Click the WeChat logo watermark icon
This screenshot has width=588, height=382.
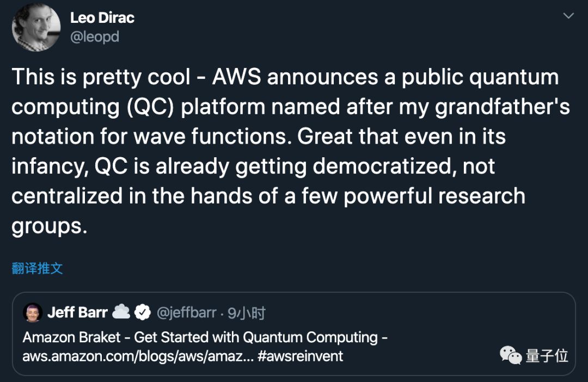[511, 356]
